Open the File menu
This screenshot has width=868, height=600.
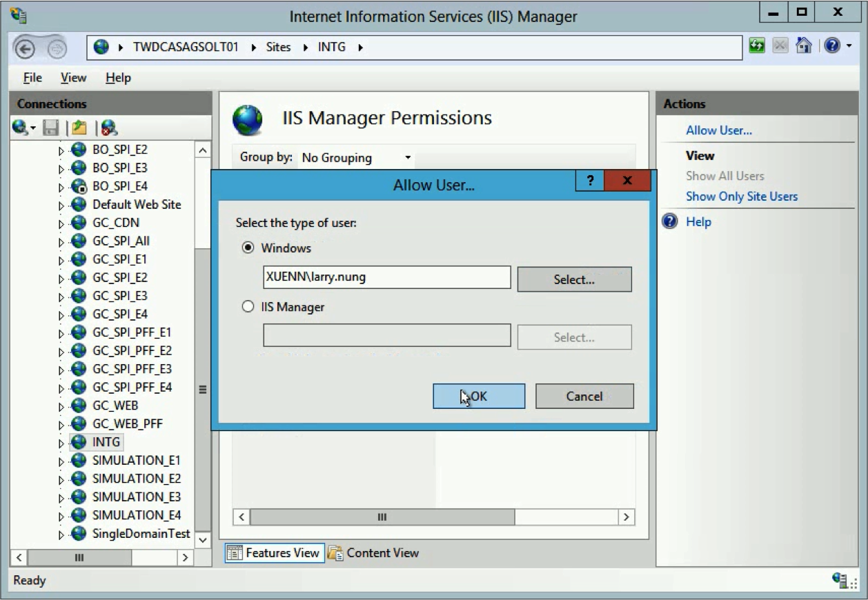(32, 78)
